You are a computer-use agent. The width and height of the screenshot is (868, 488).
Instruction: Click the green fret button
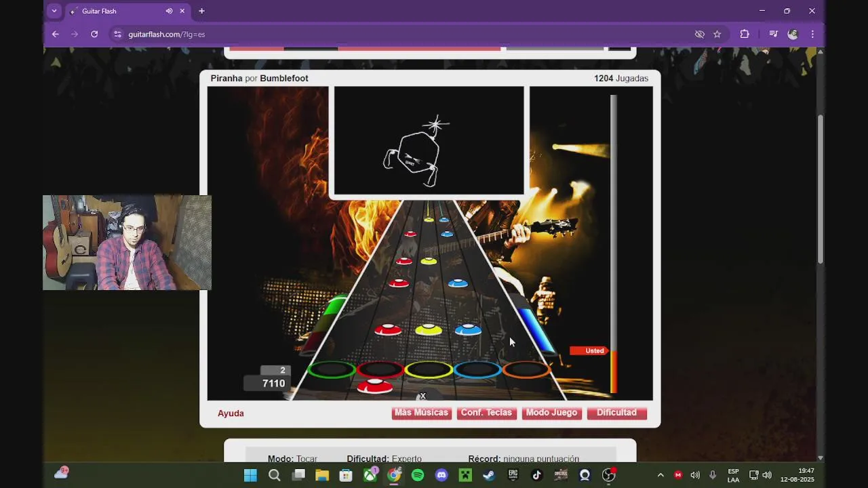332,369
